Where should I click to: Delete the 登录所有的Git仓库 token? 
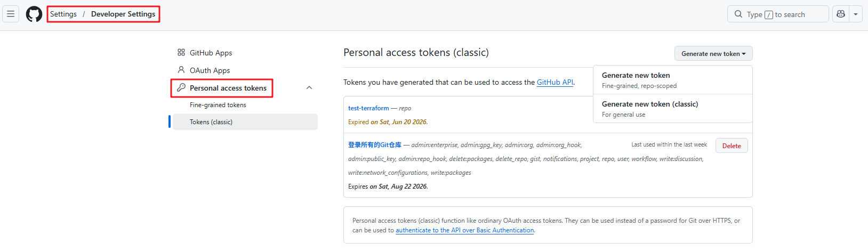[732, 145]
